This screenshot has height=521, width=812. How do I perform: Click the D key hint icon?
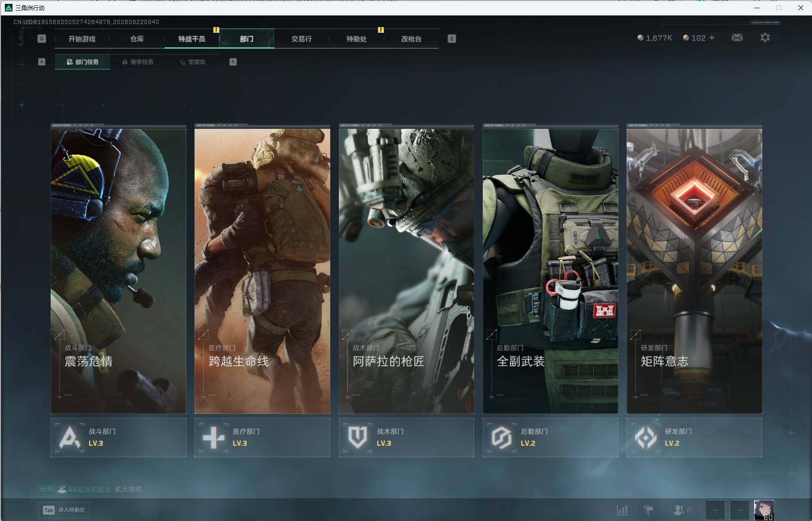(x=233, y=62)
